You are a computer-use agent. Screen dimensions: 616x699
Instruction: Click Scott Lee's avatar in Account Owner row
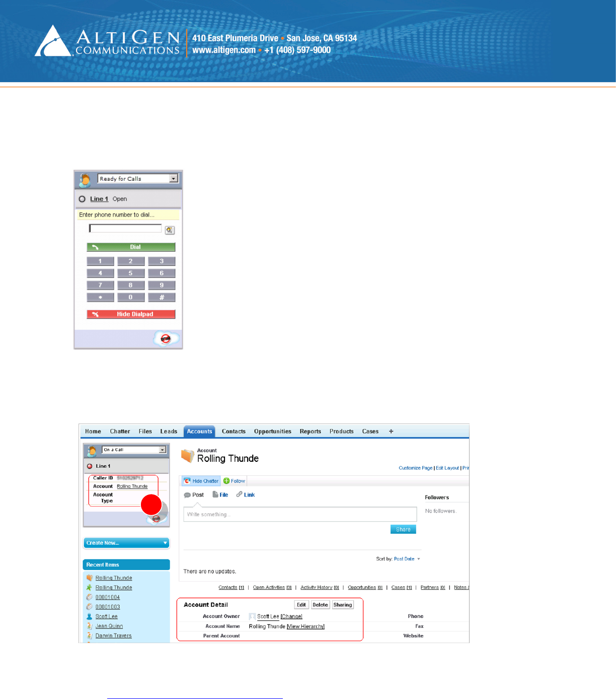(x=252, y=616)
